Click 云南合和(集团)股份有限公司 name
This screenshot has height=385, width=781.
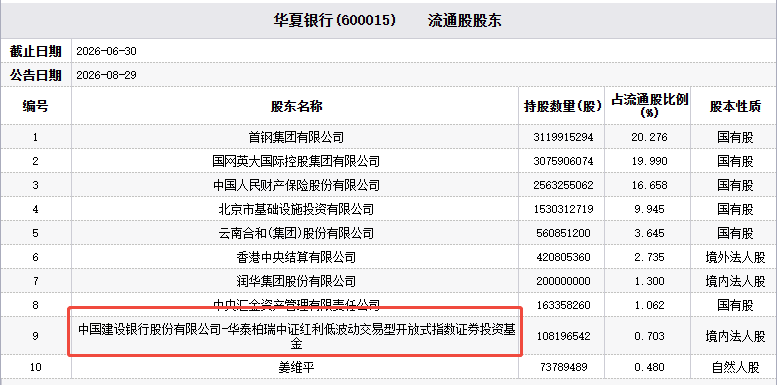click(296, 233)
